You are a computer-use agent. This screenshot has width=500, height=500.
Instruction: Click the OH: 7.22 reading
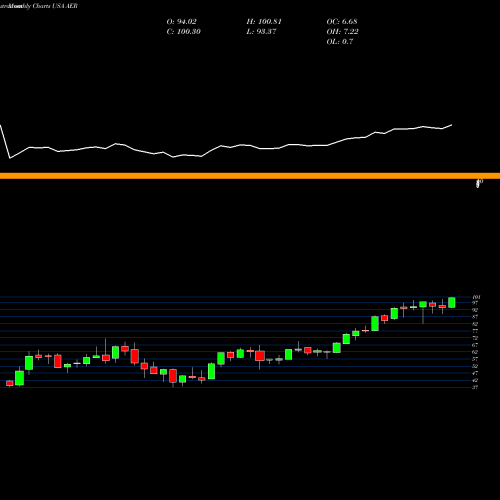click(342, 32)
